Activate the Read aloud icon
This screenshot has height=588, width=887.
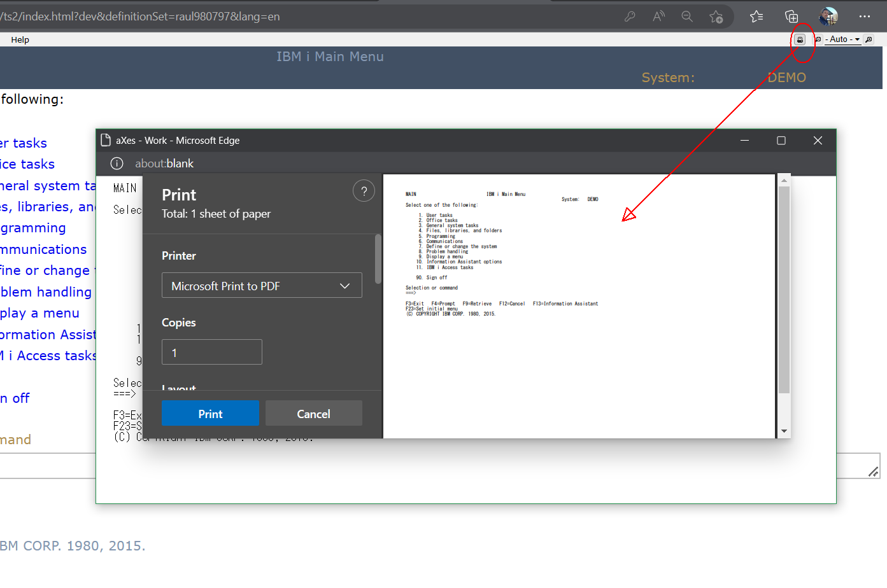[x=658, y=17]
